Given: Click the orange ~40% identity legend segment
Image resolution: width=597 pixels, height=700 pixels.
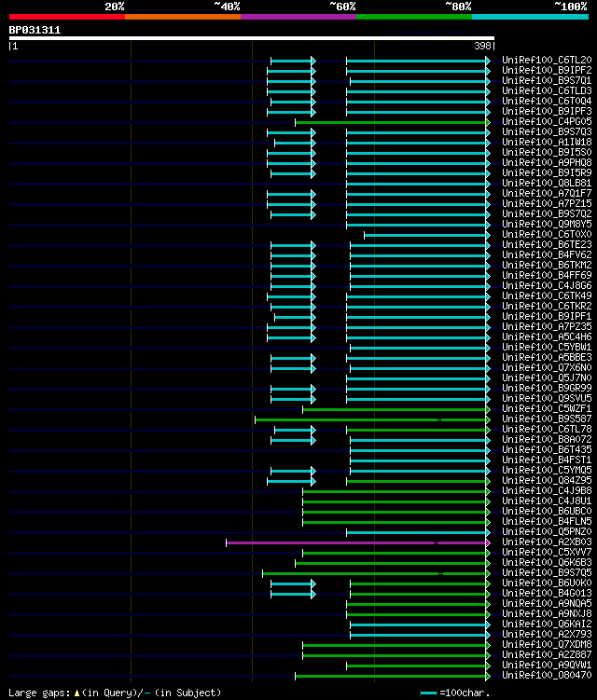Looking at the screenshot, I should tap(183, 17).
